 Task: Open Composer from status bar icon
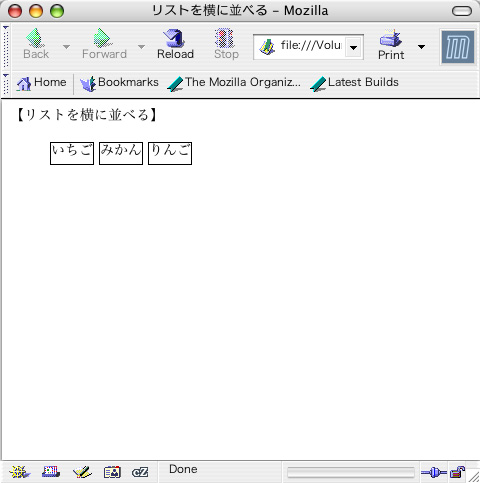(82, 472)
